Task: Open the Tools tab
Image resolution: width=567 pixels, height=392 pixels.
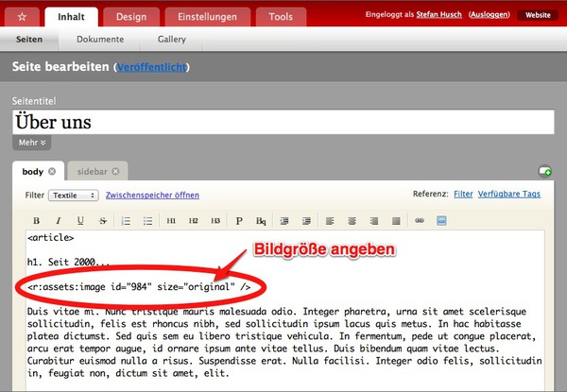Action: [281, 17]
